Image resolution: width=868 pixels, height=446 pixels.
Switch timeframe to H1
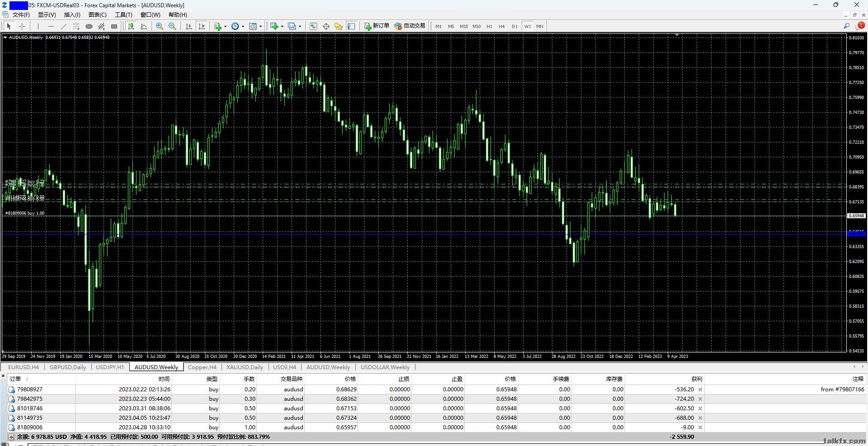[x=489, y=26]
